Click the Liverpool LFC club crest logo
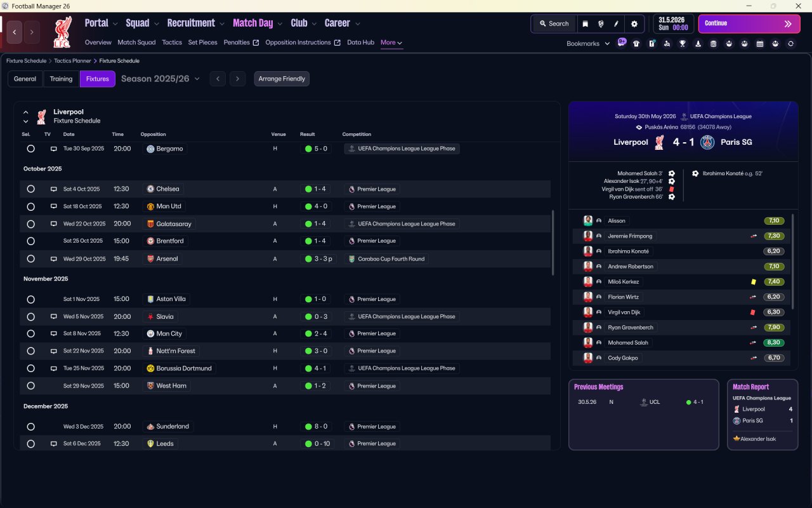 point(63,32)
